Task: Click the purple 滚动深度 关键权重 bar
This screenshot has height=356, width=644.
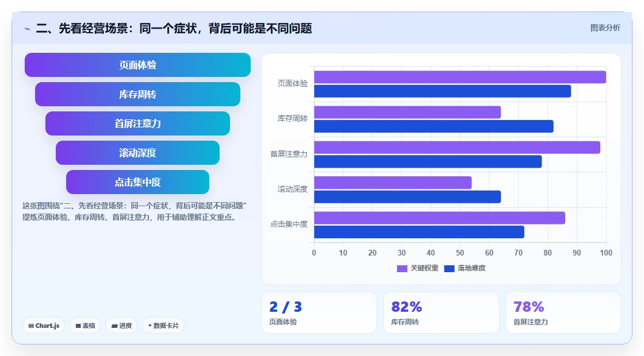Action: [393, 183]
